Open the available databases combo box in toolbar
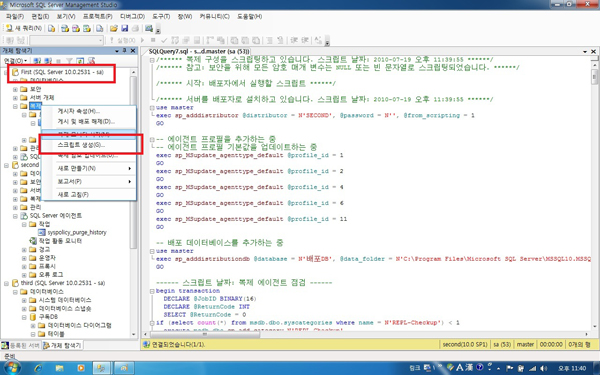 coord(67,40)
